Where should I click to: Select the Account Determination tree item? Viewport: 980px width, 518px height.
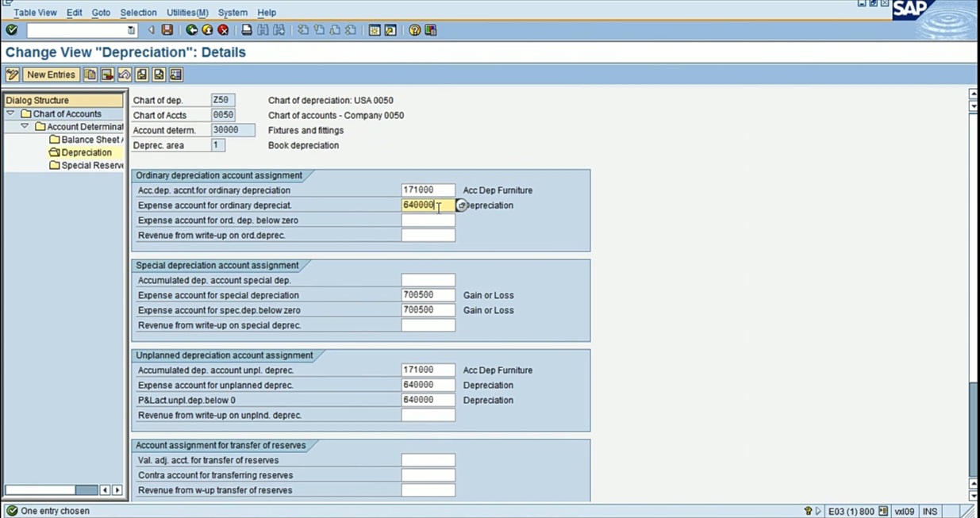coord(79,126)
